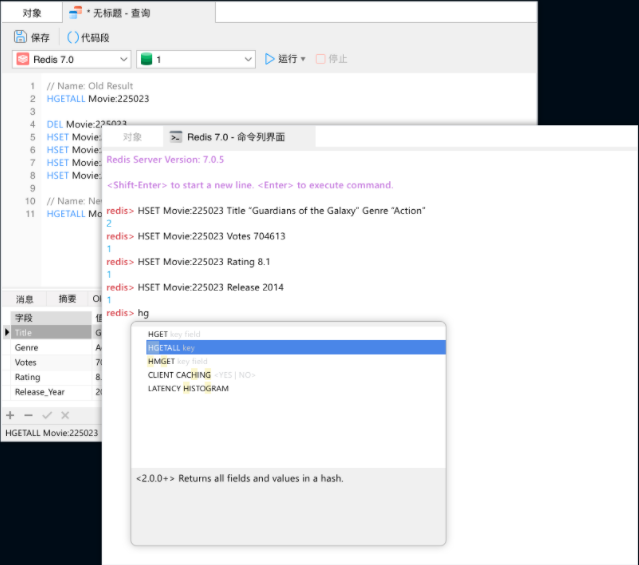Screen dimensions: 639x565
Task: Click the Stop (停止) button
Action: click(x=332, y=59)
